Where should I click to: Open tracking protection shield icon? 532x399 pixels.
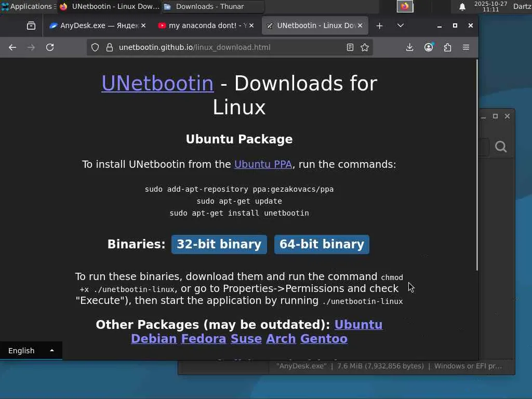(x=95, y=47)
